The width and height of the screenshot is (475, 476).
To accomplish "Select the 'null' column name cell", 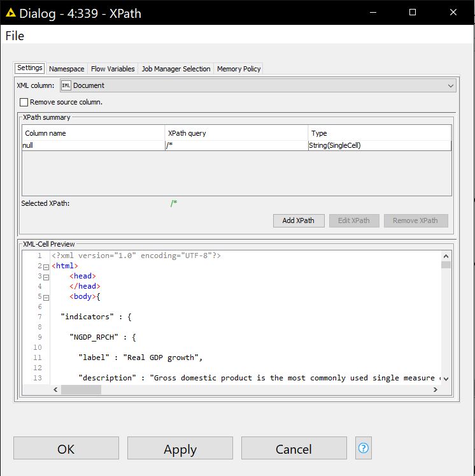I will point(94,145).
